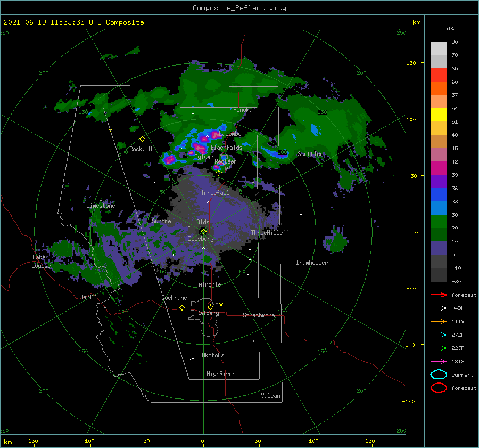Click the Didsbury city label
This screenshot has height=448, width=479.
pos(201,239)
